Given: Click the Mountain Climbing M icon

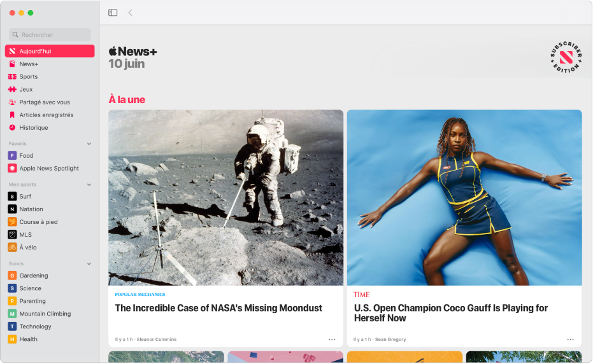Looking at the screenshot, I should pos(12,314).
